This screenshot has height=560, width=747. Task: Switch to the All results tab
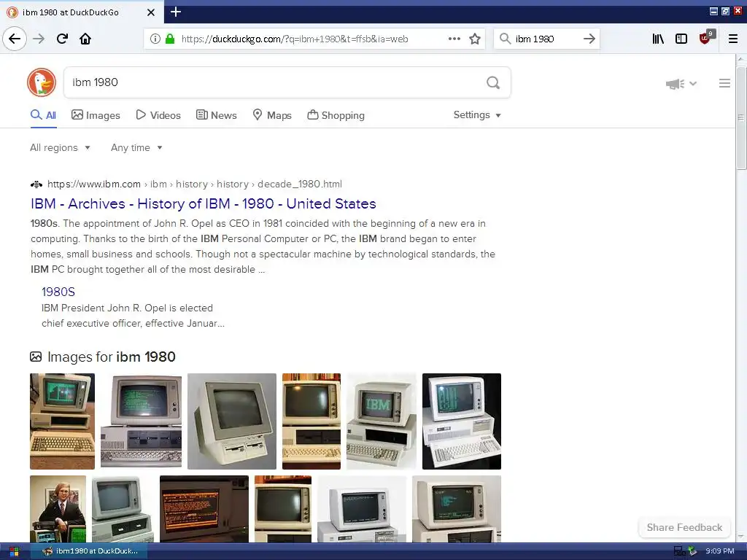point(43,115)
